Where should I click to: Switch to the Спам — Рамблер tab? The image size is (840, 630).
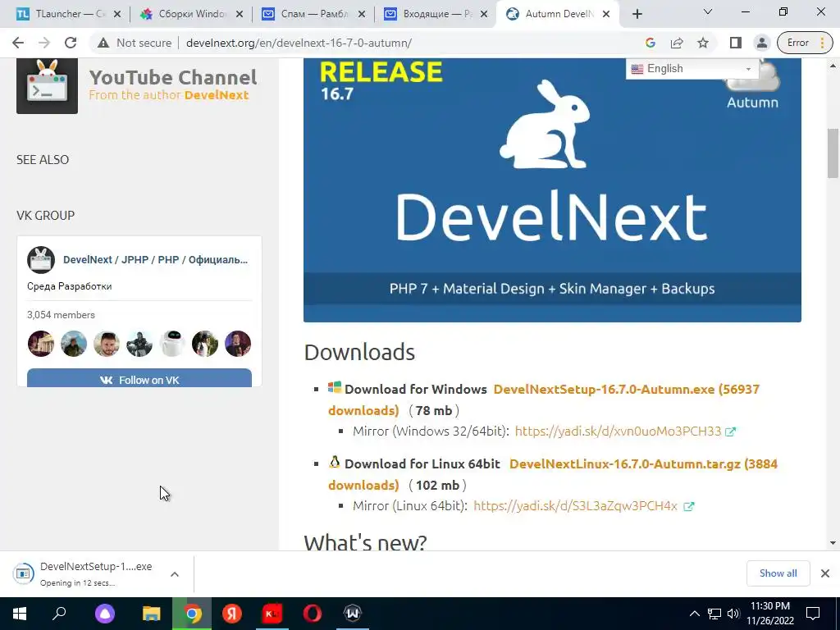point(312,14)
